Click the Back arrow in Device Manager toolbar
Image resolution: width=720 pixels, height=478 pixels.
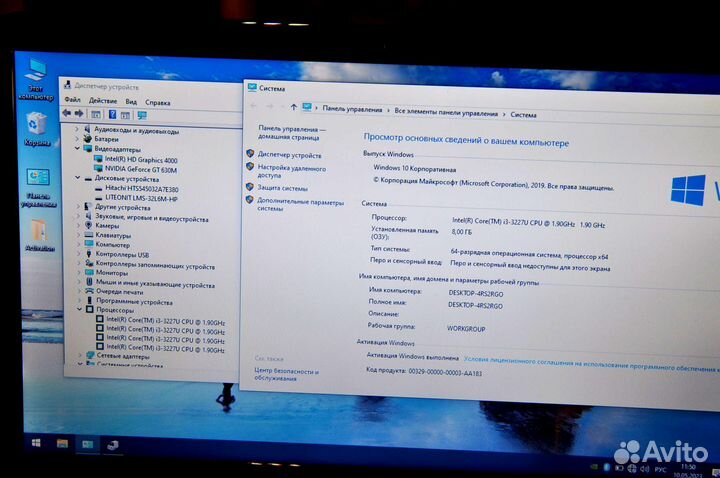pos(67,113)
